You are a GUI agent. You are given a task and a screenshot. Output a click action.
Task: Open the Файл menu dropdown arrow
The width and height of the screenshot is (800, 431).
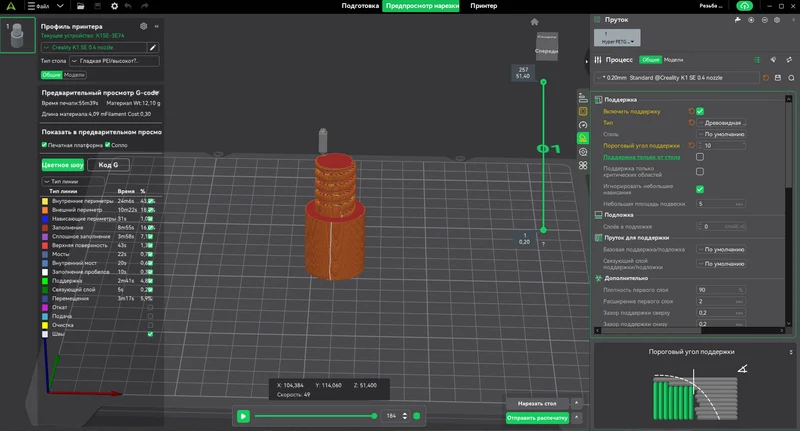[60, 6]
